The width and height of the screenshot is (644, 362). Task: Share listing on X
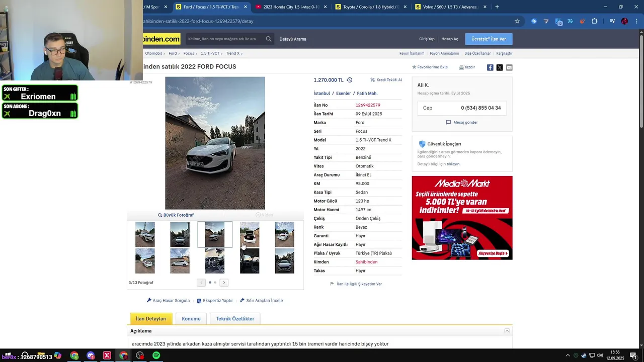(x=500, y=67)
